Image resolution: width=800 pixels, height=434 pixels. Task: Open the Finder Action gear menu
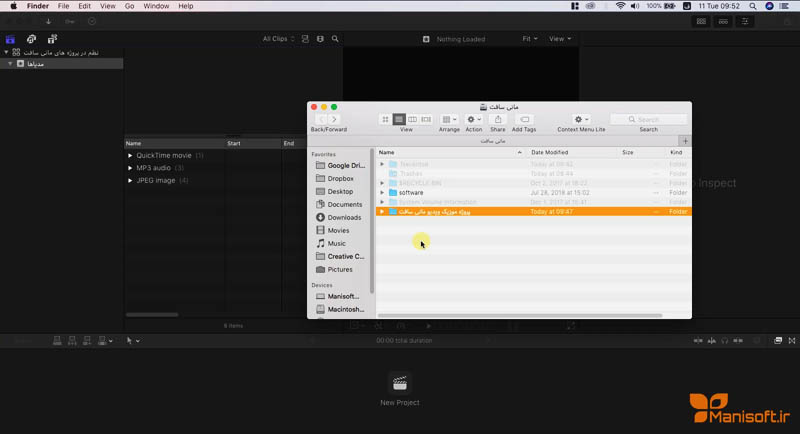click(474, 119)
